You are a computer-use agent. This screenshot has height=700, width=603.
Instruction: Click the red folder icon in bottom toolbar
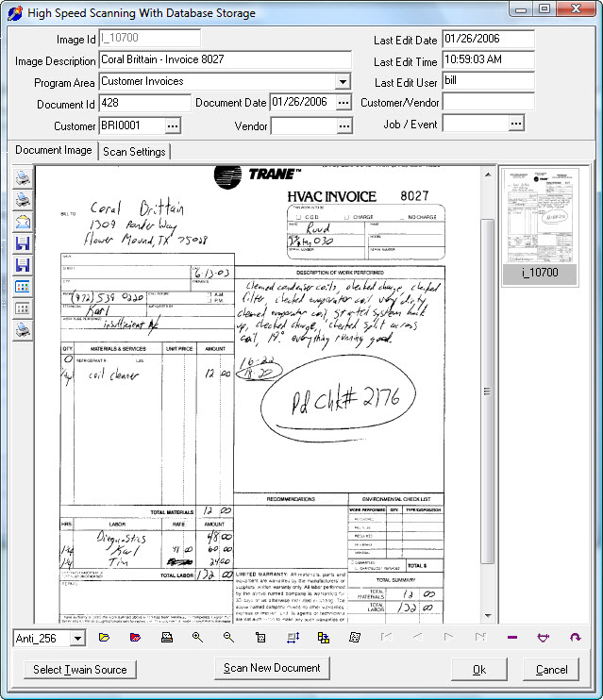tap(135, 638)
